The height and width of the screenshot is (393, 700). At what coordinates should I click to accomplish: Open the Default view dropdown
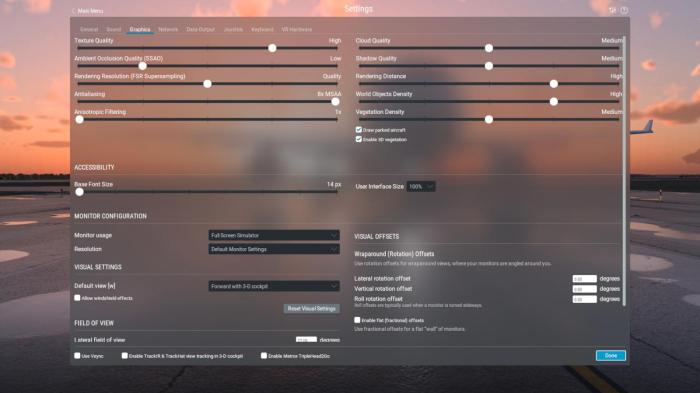tap(274, 286)
